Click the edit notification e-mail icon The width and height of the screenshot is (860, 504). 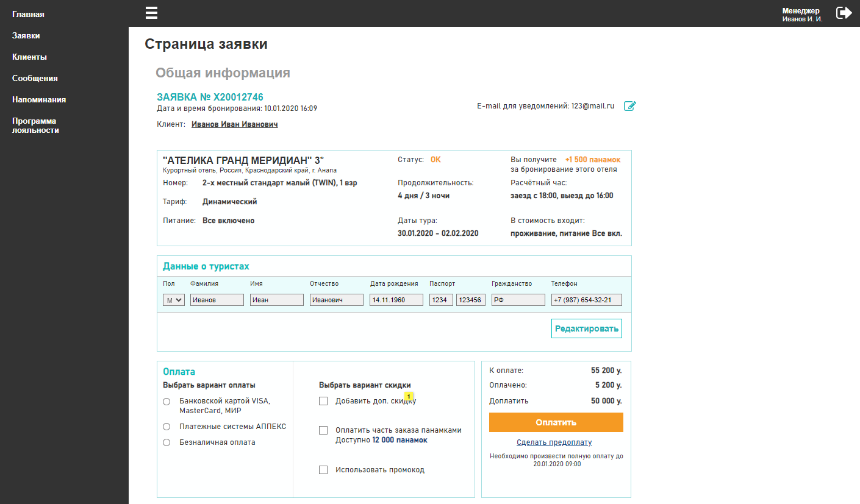(630, 106)
